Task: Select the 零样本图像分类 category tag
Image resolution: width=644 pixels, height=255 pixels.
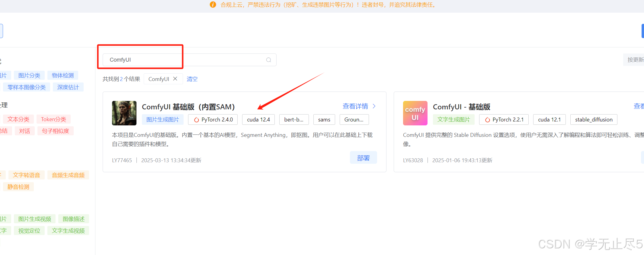Action: coord(27,87)
